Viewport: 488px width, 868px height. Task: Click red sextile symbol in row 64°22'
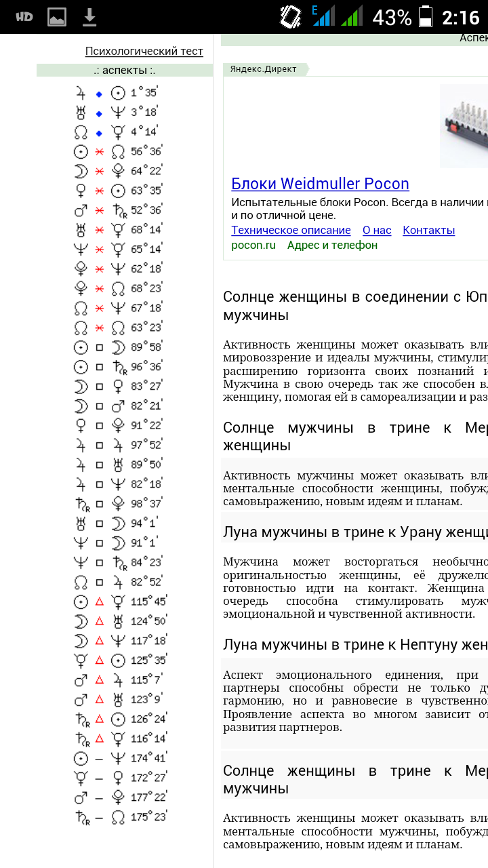[99, 172]
